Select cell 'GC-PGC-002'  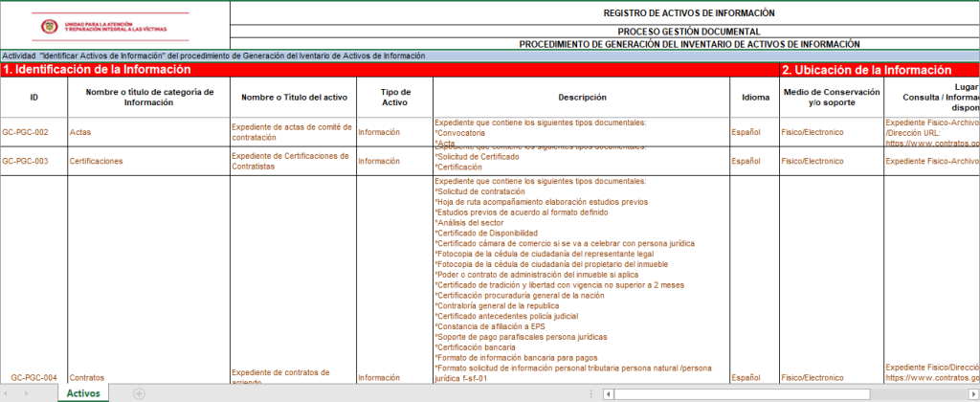pos(33,132)
